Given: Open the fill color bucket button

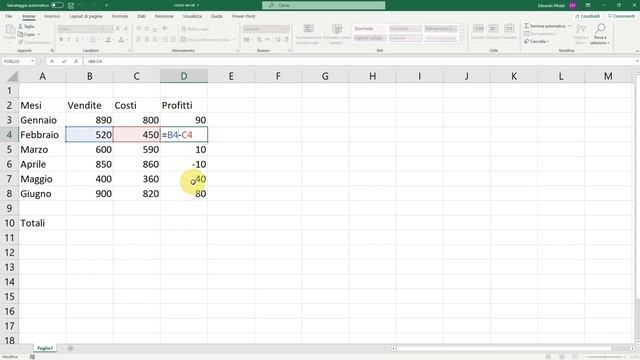Looking at the screenshot, I should click(108, 40).
